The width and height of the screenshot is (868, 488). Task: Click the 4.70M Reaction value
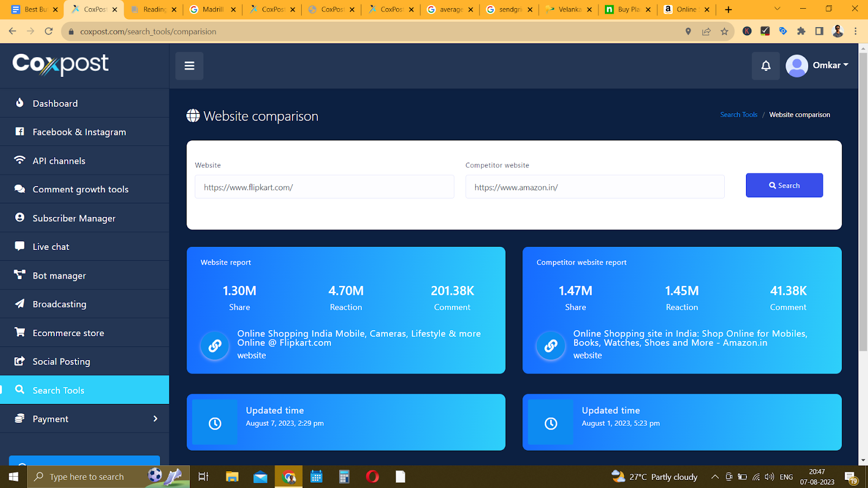[x=346, y=291]
